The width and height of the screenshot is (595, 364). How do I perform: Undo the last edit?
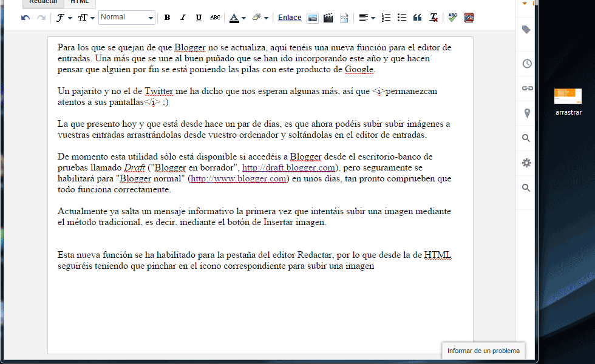[x=25, y=18]
